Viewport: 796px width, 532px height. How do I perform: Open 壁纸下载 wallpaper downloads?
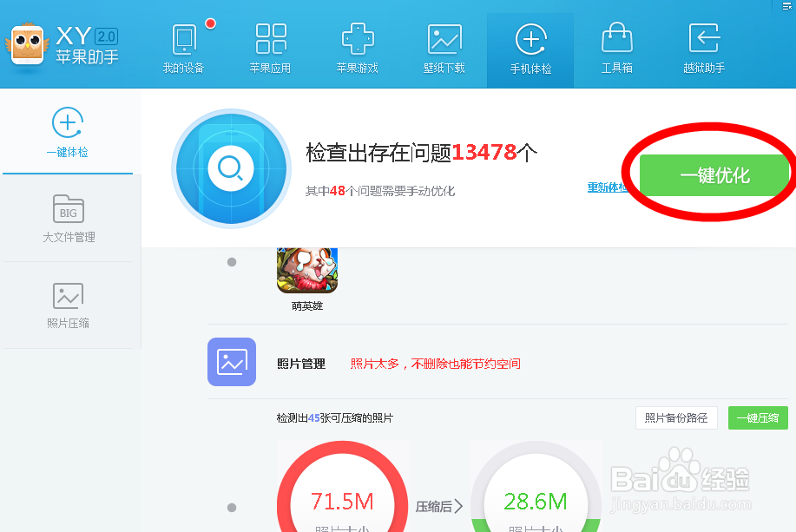[444, 49]
